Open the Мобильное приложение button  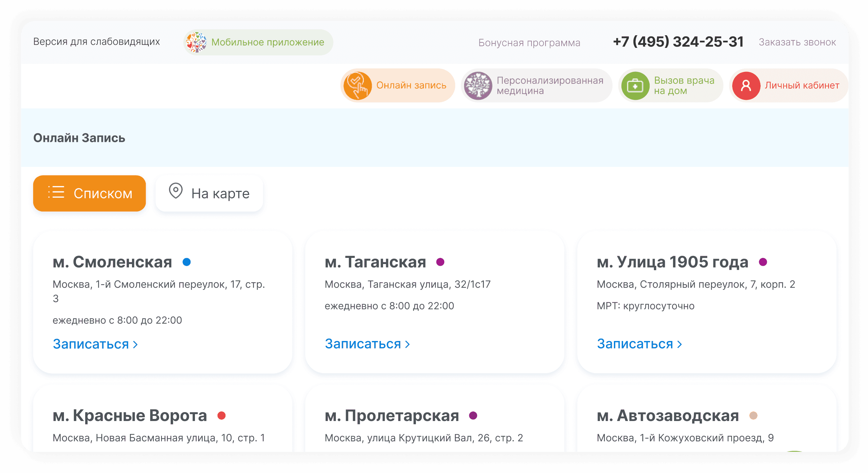[x=258, y=42]
